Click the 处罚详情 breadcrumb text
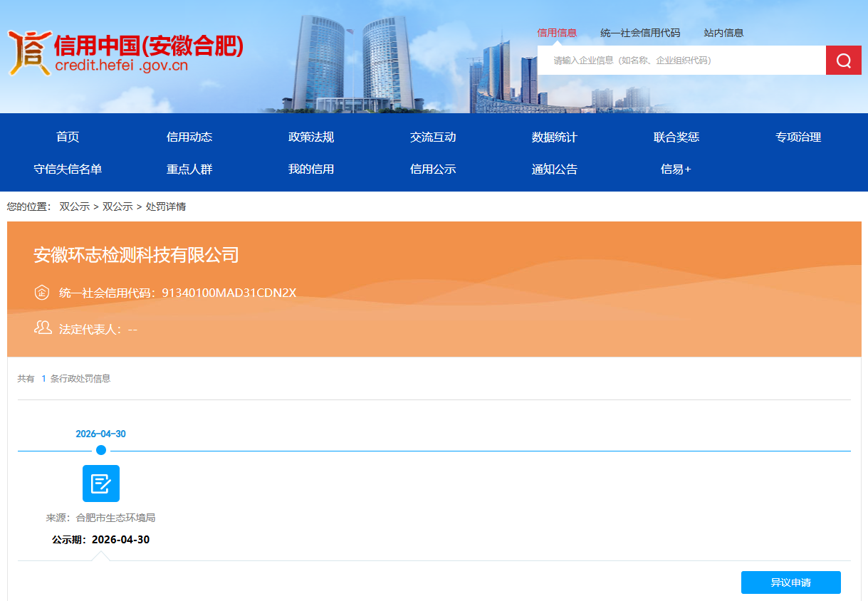The height and width of the screenshot is (601, 868). [166, 207]
